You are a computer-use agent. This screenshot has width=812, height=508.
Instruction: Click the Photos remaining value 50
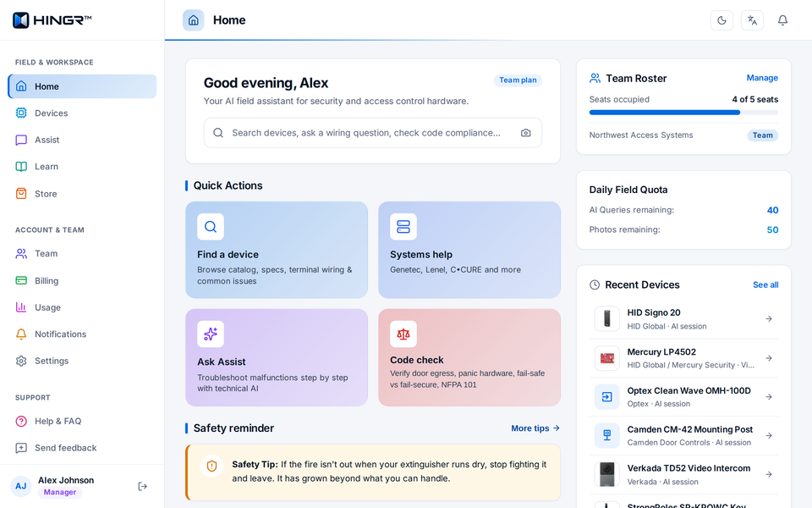click(772, 229)
